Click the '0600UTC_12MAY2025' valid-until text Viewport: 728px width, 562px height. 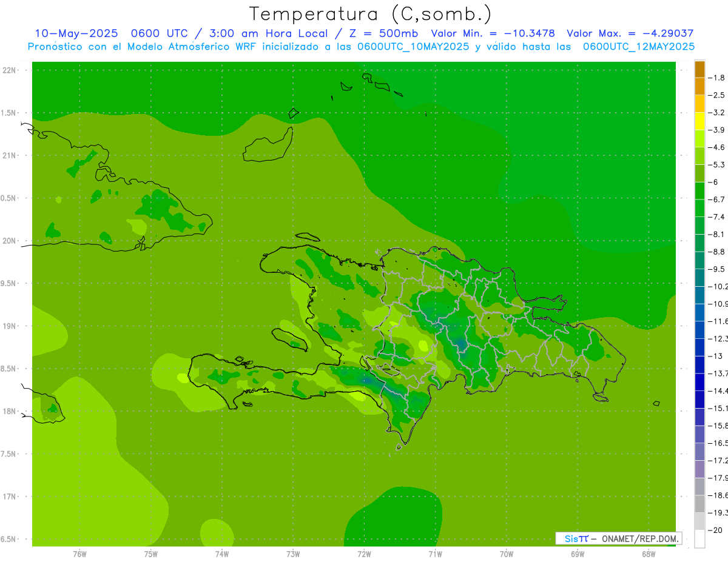point(639,47)
